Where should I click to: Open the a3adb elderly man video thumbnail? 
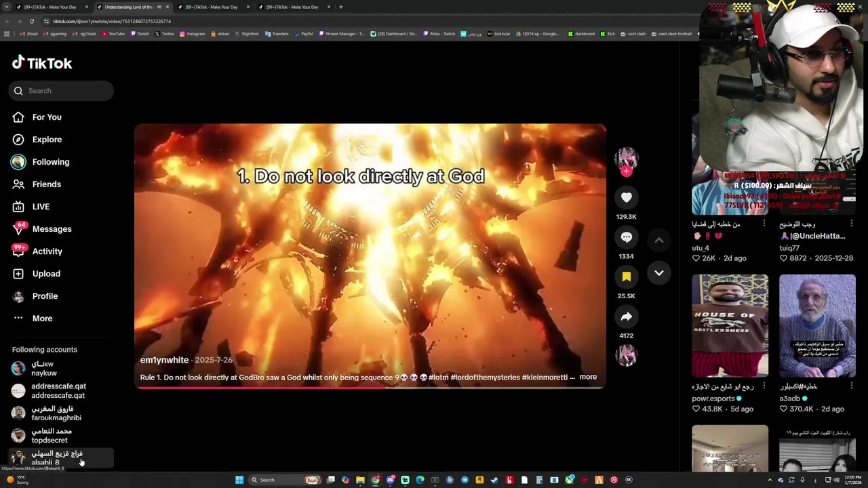pyautogui.click(x=817, y=325)
